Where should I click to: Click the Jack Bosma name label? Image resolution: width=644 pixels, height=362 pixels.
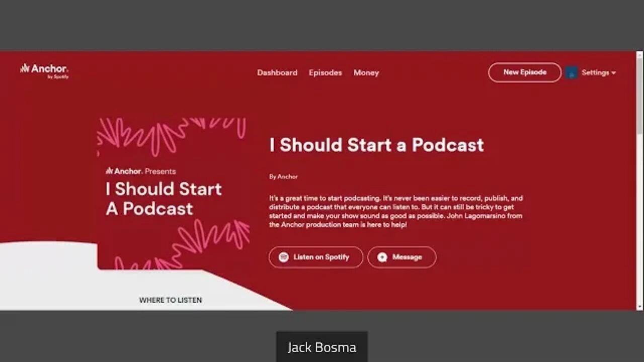(322, 347)
